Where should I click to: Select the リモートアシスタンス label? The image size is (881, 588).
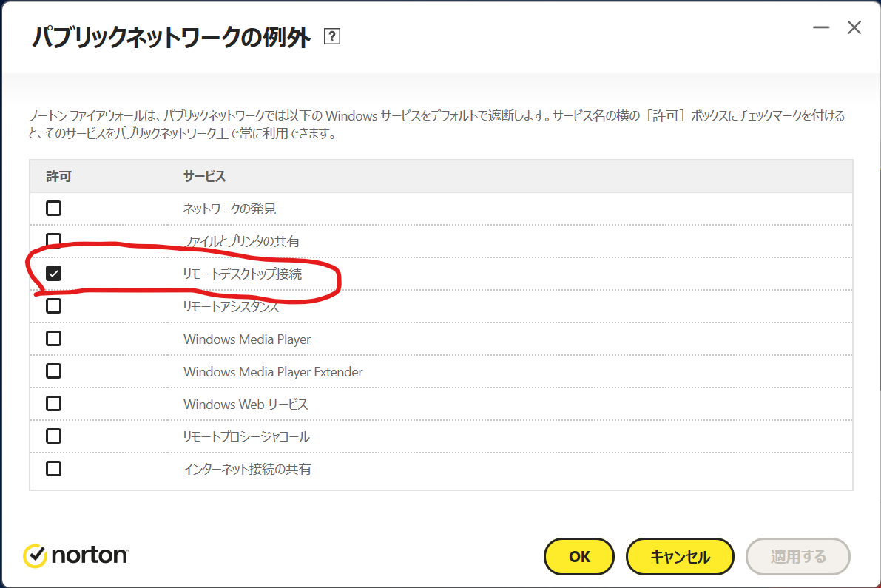point(231,307)
